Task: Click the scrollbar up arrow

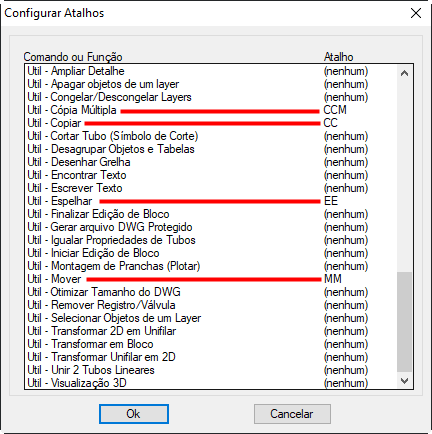Action: pos(404,73)
